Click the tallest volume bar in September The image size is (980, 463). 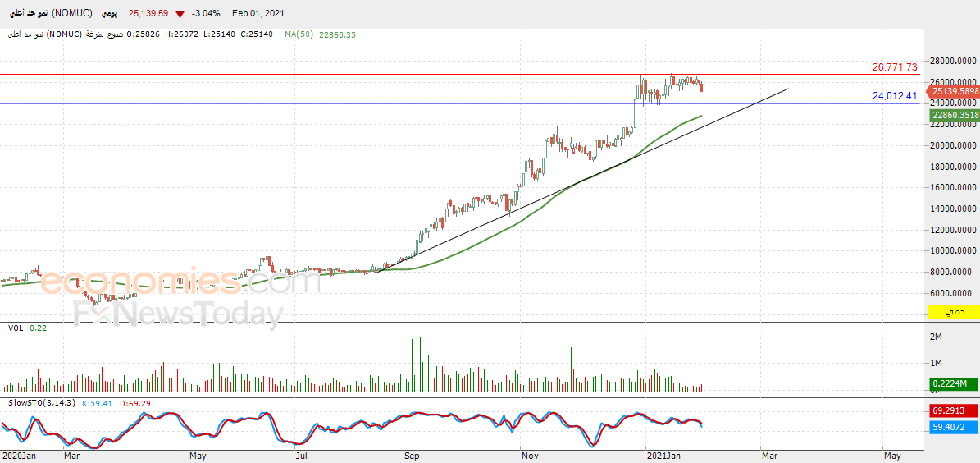(x=420, y=364)
